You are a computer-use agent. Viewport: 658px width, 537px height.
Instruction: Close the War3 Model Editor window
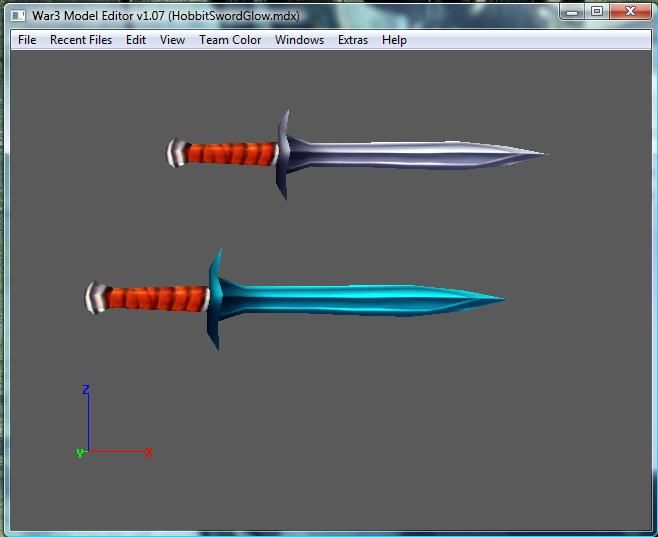coord(630,12)
